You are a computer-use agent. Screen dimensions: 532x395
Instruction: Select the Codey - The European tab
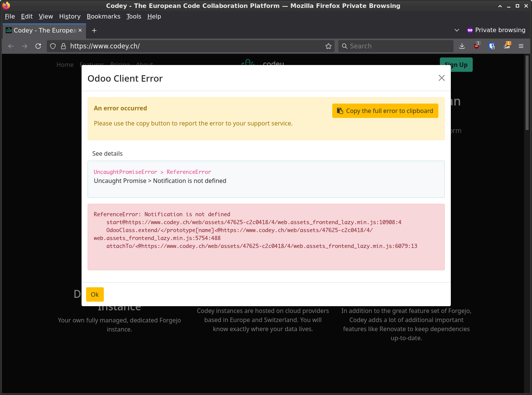pyautogui.click(x=45, y=30)
